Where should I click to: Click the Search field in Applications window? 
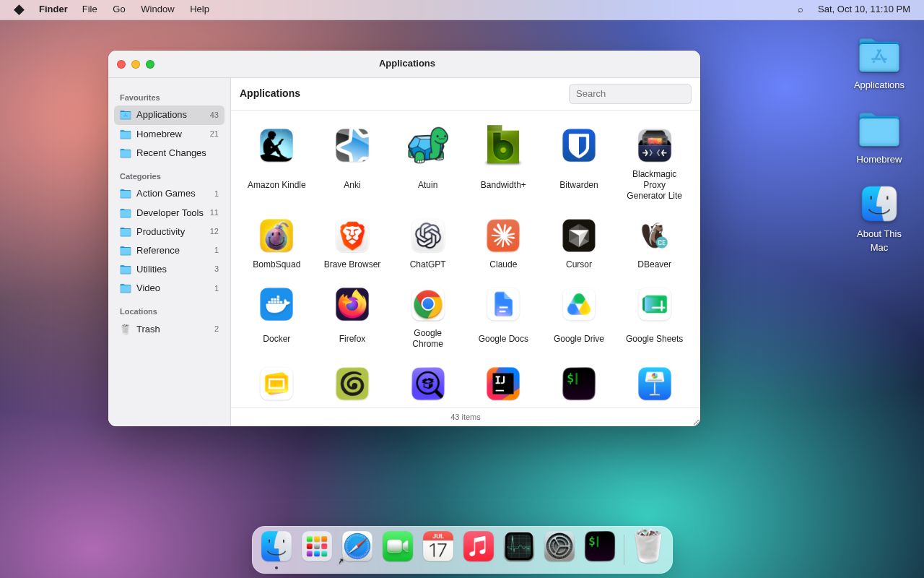point(630,93)
